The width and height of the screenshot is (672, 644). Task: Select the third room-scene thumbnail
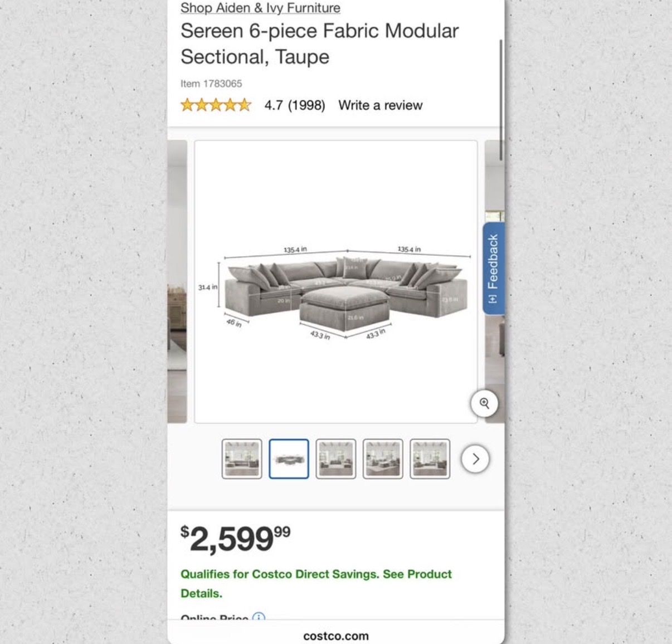[335, 459]
